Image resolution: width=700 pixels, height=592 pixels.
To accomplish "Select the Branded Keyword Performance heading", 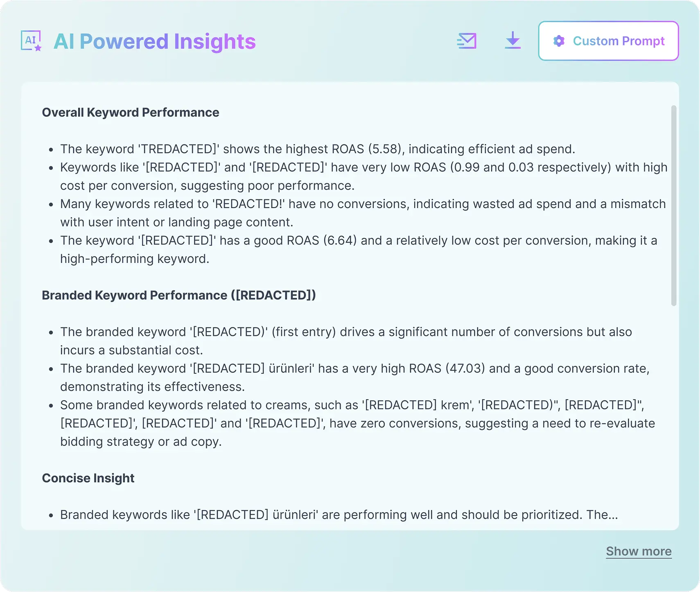I will coord(179,295).
